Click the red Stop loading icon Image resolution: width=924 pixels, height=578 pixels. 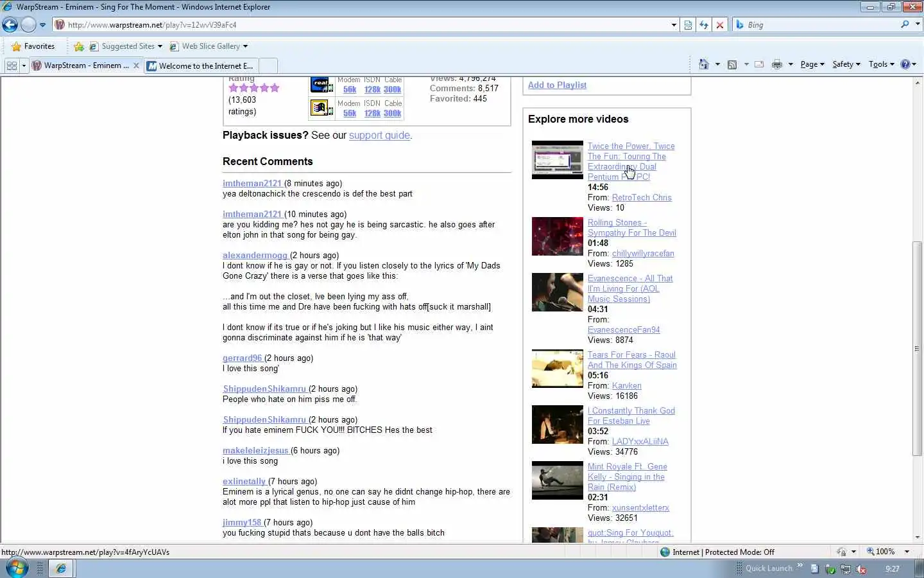pos(720,25)
